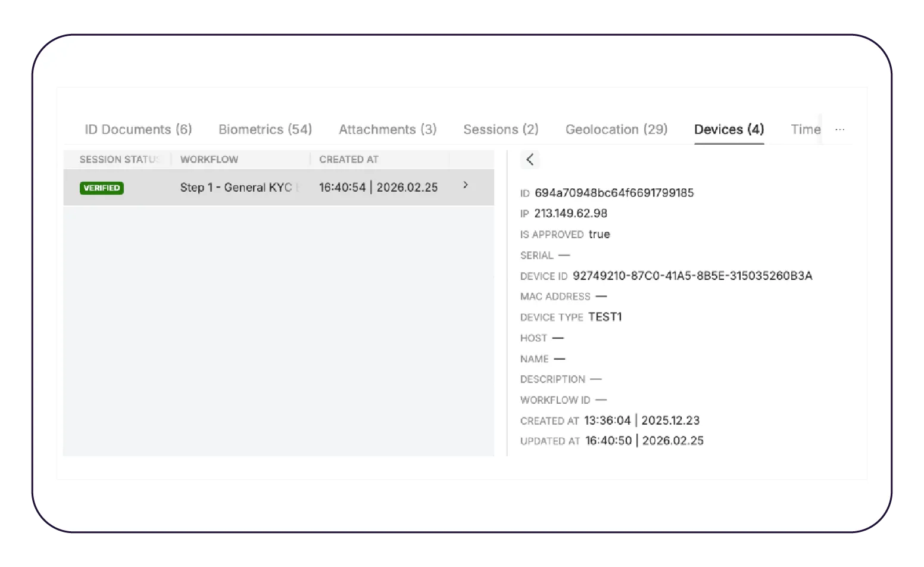The image size is (924, 567).
Task: Expand the verified session row chevron
Action: pyautogui.click(x=466, y=185)
